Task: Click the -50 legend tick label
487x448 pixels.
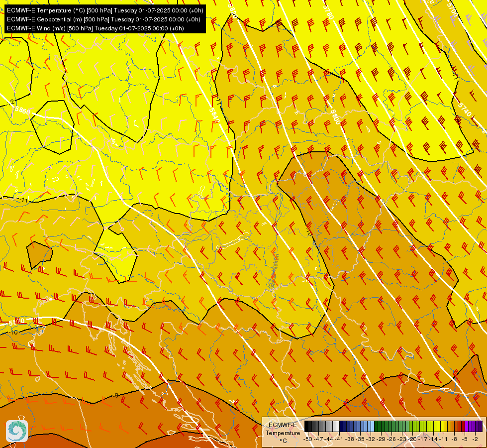Action: click(x=308, y=439)
